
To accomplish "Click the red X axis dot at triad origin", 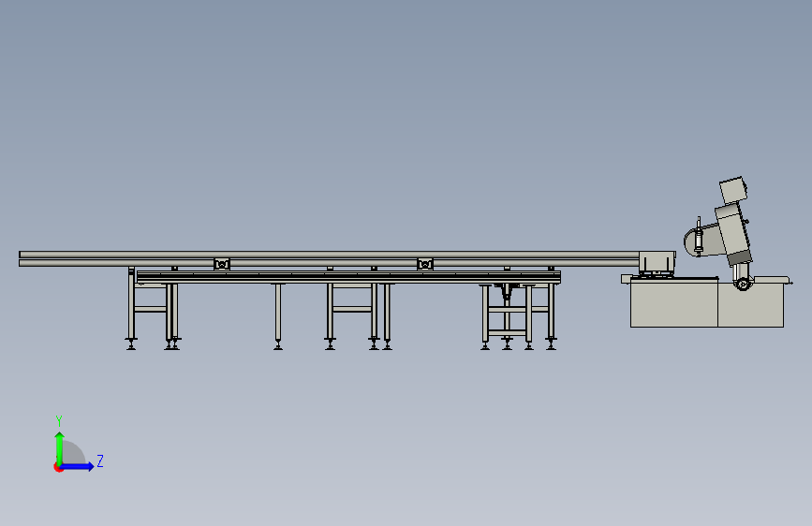I will (58, 467).
